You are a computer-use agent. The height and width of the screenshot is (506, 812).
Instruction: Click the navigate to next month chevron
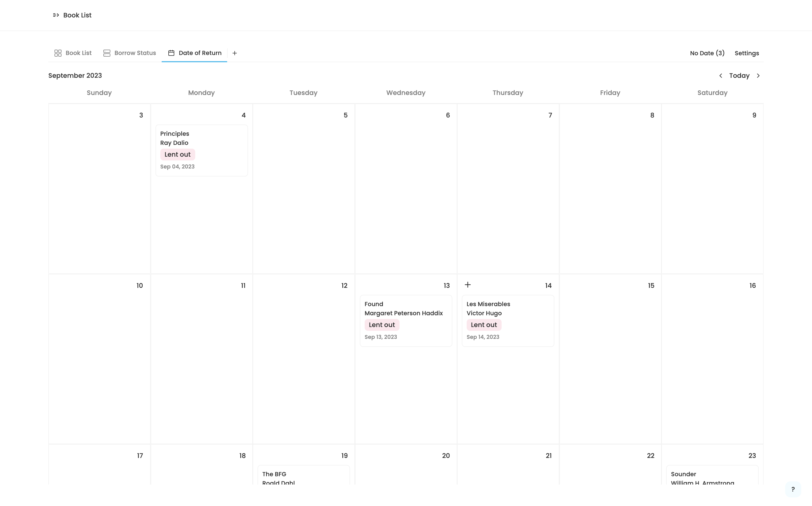tap(758, 75)
